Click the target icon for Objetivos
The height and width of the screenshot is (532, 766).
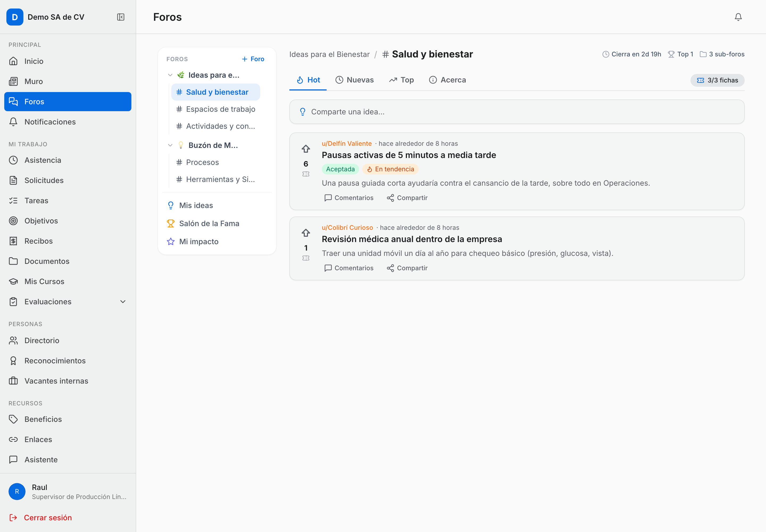pos(13,221)
